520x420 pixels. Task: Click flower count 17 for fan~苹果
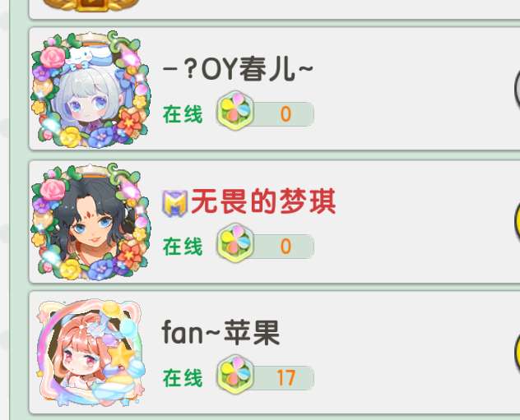(286, 378)
